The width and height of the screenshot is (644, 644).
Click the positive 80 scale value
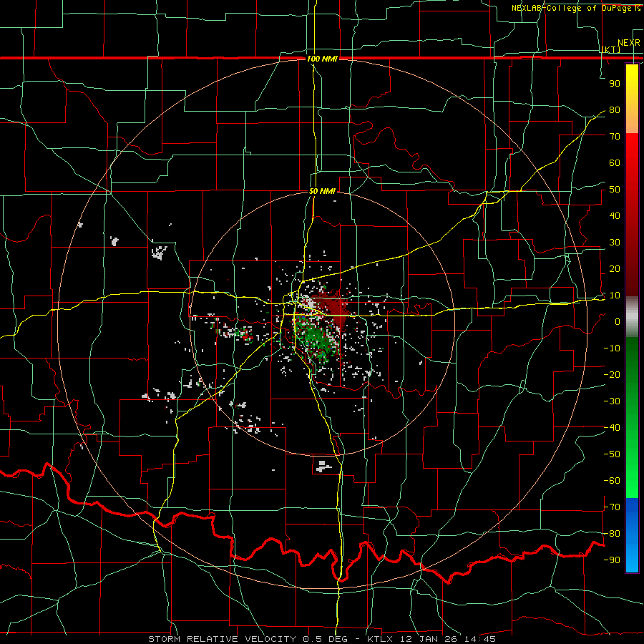[x=615, y=109]
